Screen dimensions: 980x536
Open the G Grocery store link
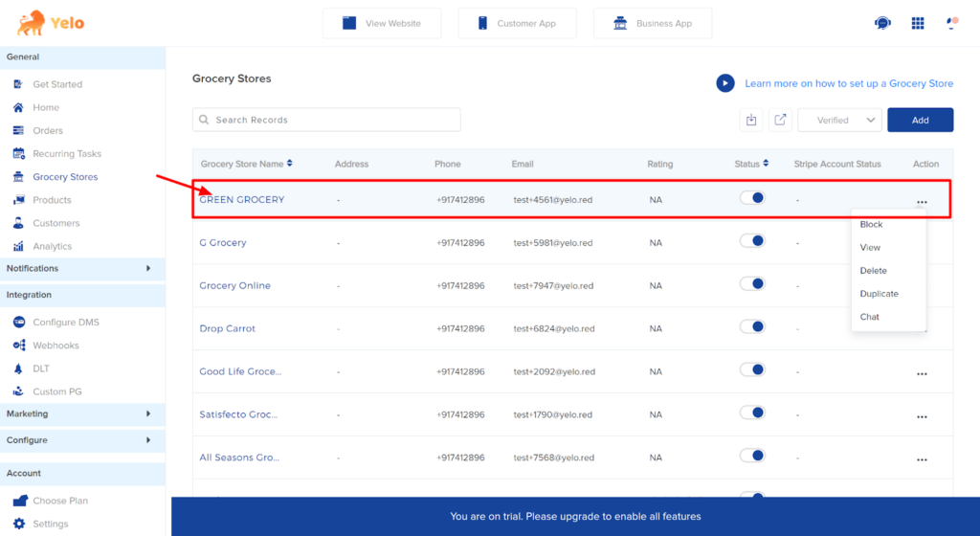click(x=223, y=243)
